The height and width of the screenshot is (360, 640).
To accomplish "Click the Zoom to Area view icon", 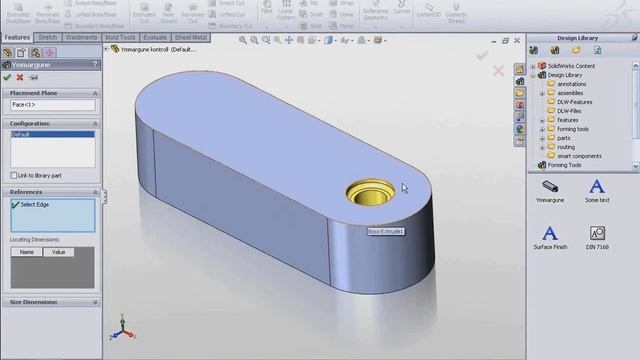I will click(x=254, y=40).
